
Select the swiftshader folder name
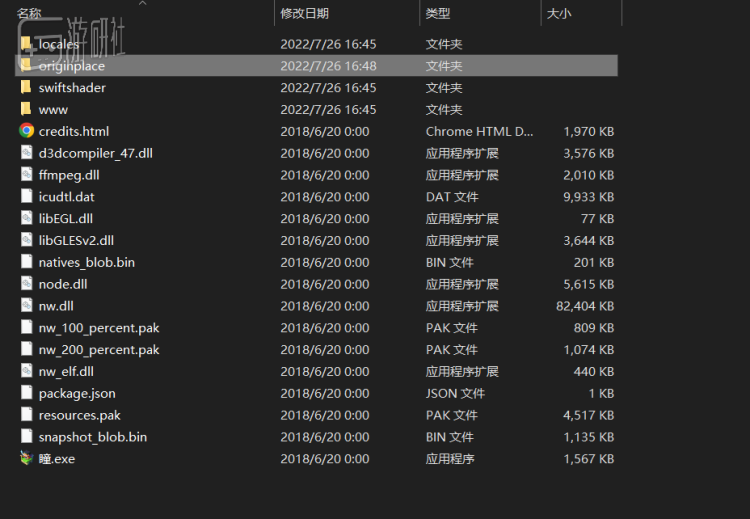(72, 88)
